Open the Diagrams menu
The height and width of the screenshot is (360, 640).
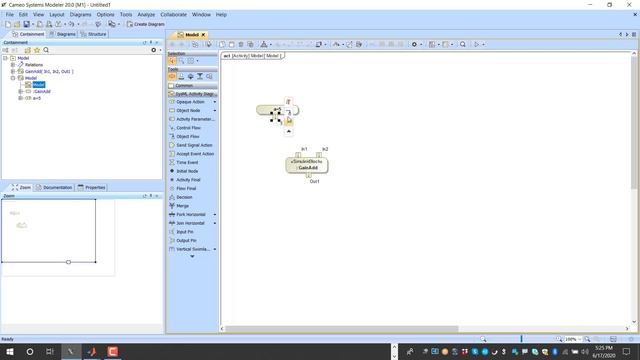tap(80, 14)
